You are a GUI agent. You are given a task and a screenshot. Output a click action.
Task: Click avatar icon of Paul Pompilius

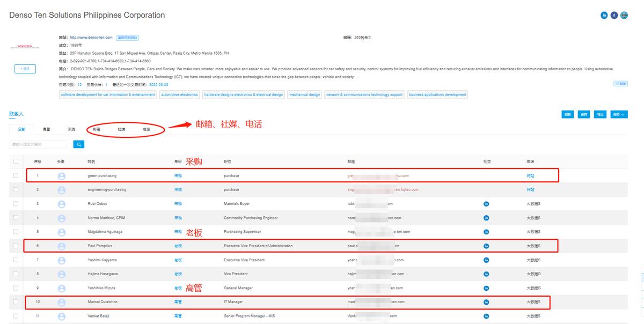pos(62,246)
